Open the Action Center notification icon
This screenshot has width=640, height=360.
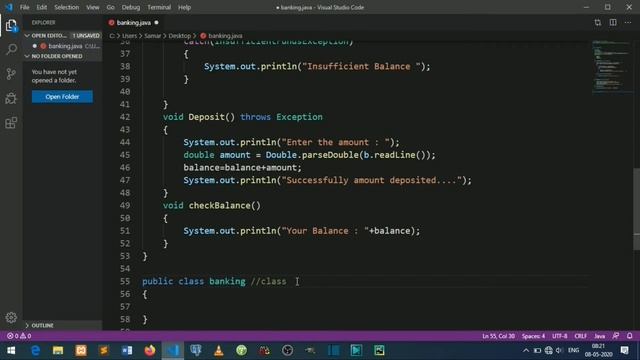tap(624, 350)
